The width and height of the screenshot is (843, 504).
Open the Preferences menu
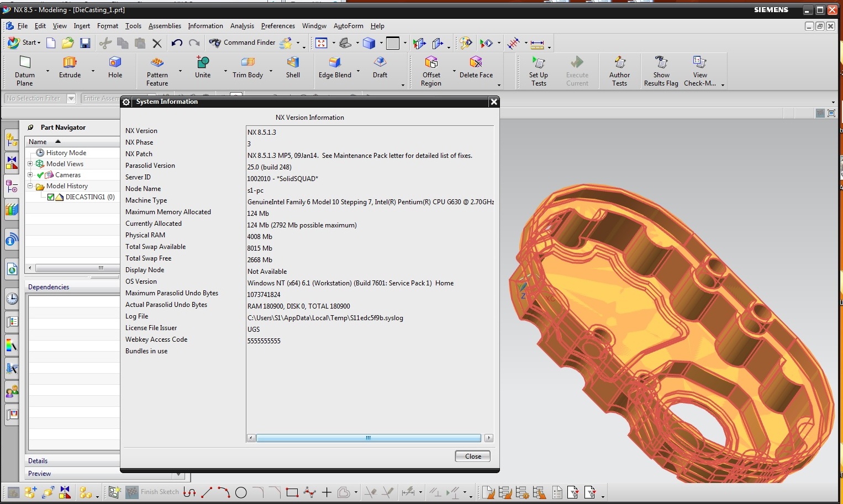278,26
